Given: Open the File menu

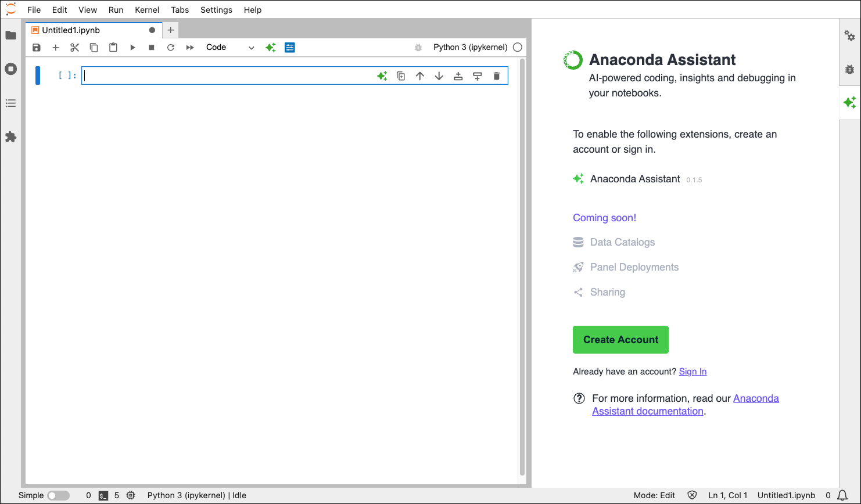Looking at the screenshot, I should pos(34,10).
